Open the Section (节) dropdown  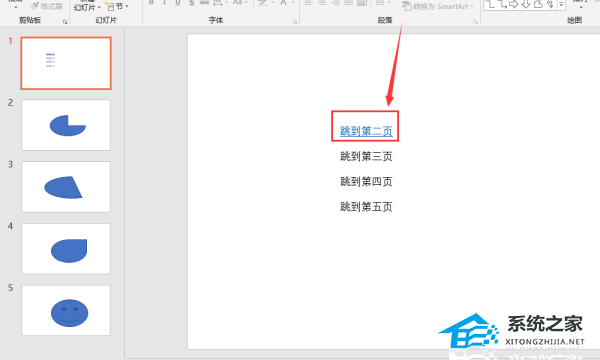[x=117, y=6]
